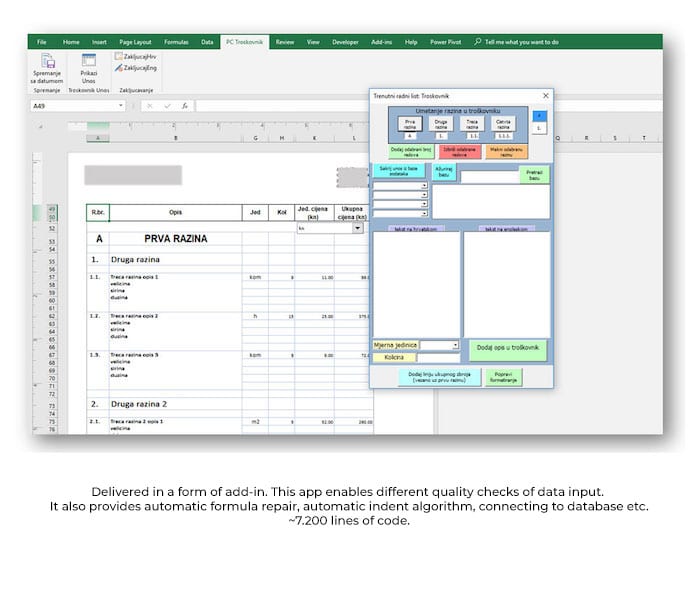Select the PC Troskovnik tab
The height and width of the screenshot is (589, 700).
pyautogui.click(x=244, y=42)
